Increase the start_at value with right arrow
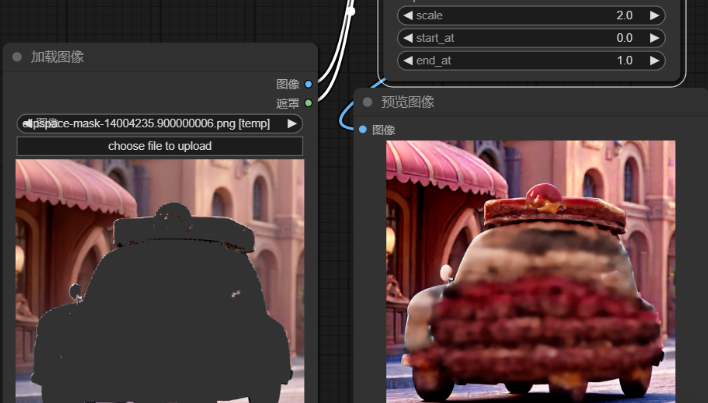The height and width of the screenshot is (403, 708). click(654, 38)
